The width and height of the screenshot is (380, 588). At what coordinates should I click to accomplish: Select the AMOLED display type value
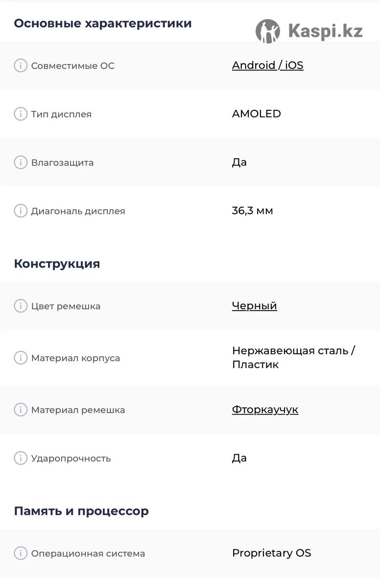(256, 114)
